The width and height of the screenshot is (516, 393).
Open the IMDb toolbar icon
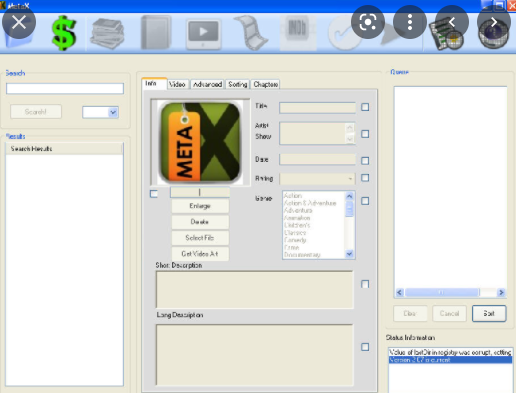click(298, 33)
